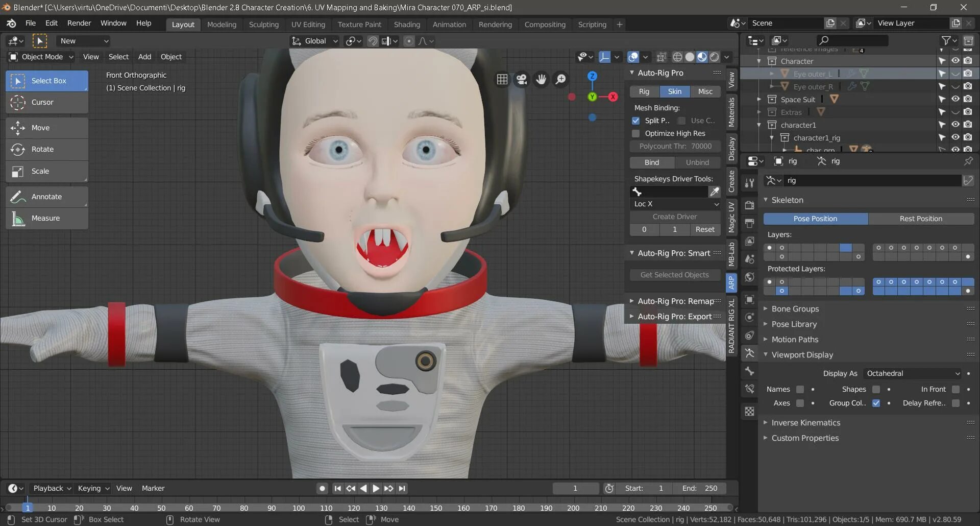Viewport: 980px width, 526px height.
Task: Click the eyedropper in Shapekeys Driver Tools
Action: click(x=715, y=192)
